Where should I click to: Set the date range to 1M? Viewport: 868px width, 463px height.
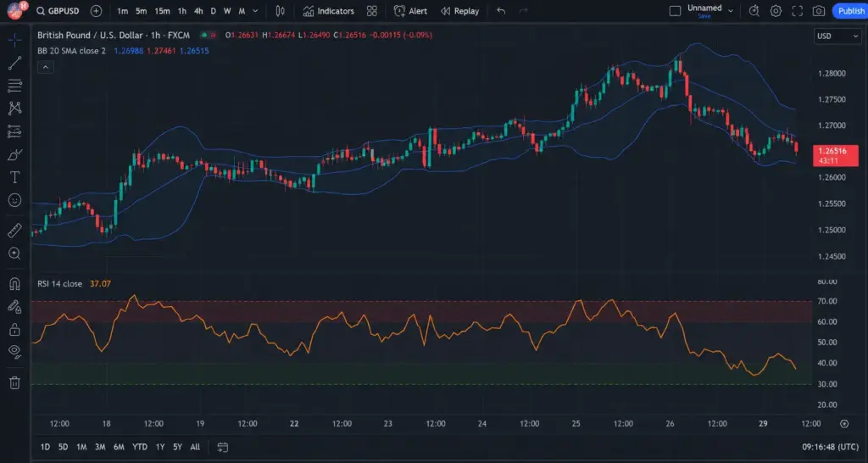tap(81, 447)
